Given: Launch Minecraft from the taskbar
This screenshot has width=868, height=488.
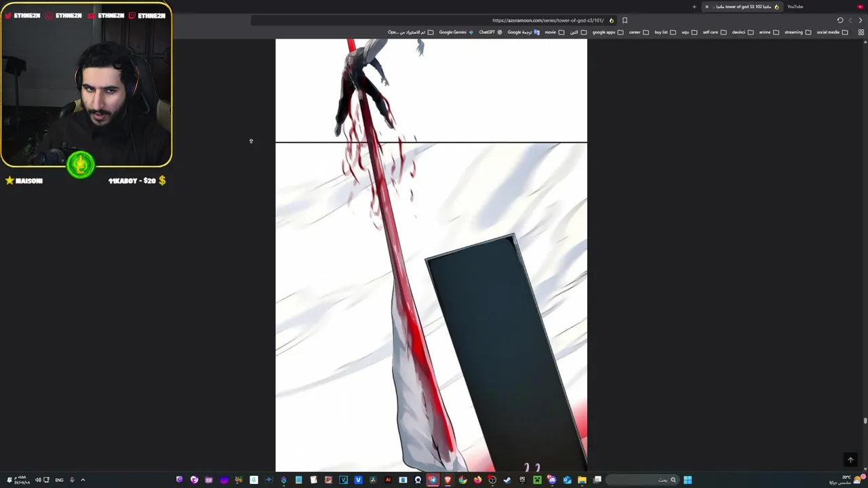Looking at the screenshot, I should 538,480.
